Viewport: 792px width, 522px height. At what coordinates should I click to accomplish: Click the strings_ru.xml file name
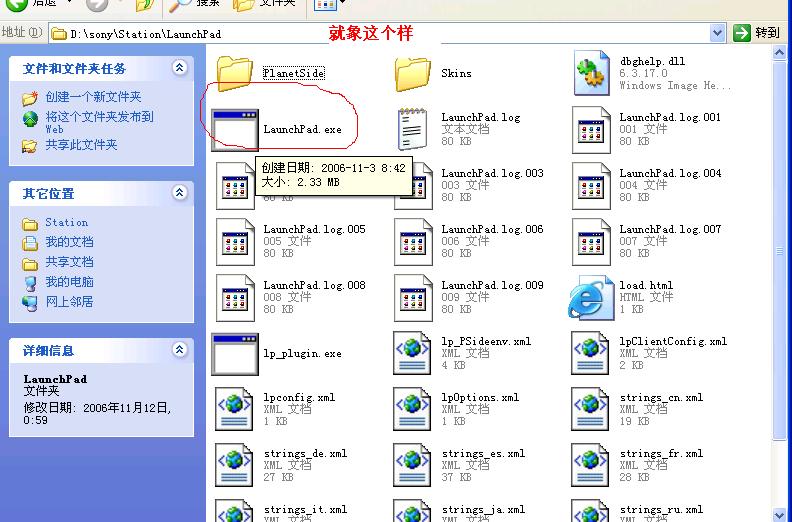pos(661,509)
